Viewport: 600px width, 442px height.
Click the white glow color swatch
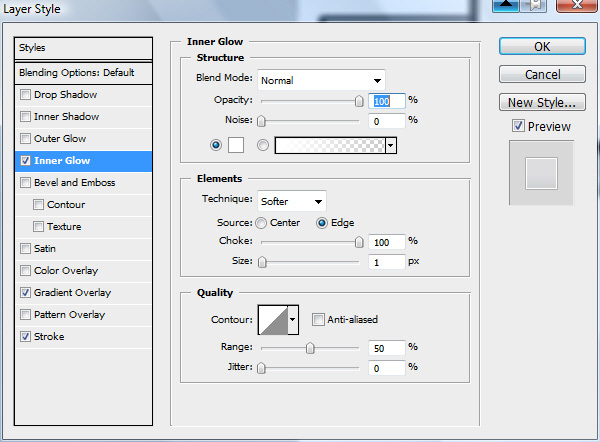click(236, 145)
